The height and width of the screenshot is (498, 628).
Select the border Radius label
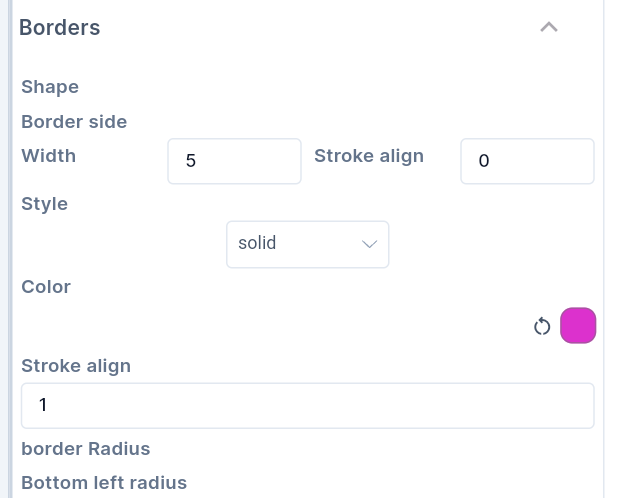click(x=85, y=448)
